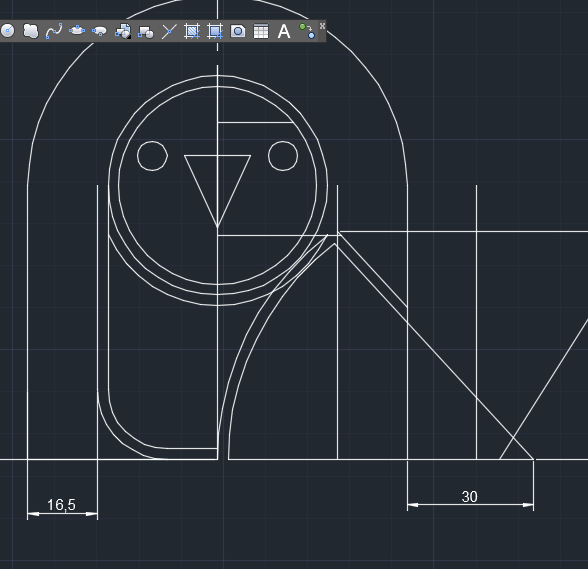This screenshot has height=569, width=588.
Task: Select the 30 dimension text
Action: [x=470, y=497]
